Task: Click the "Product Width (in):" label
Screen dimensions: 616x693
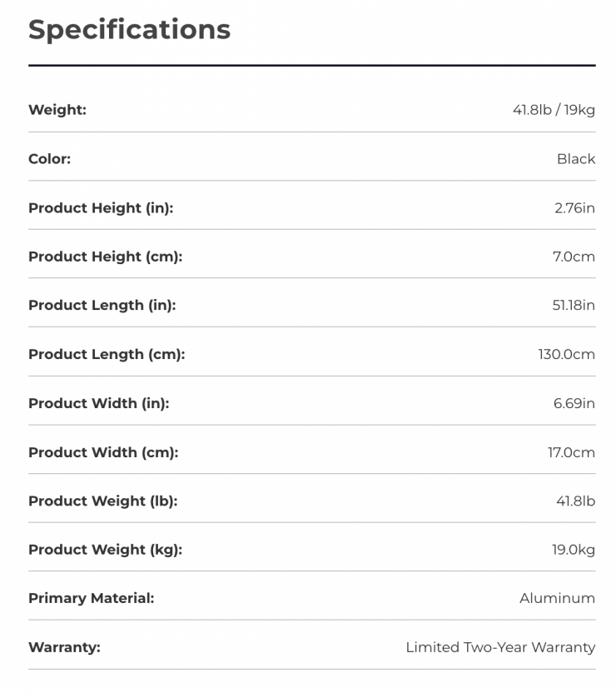Action: click(x=98, y=403)
